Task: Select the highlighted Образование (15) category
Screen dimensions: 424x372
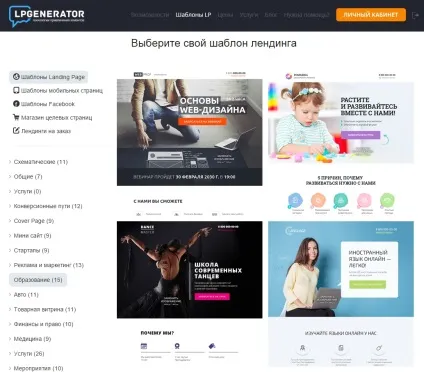Action: pyautogui.click(x=38, y=280)
